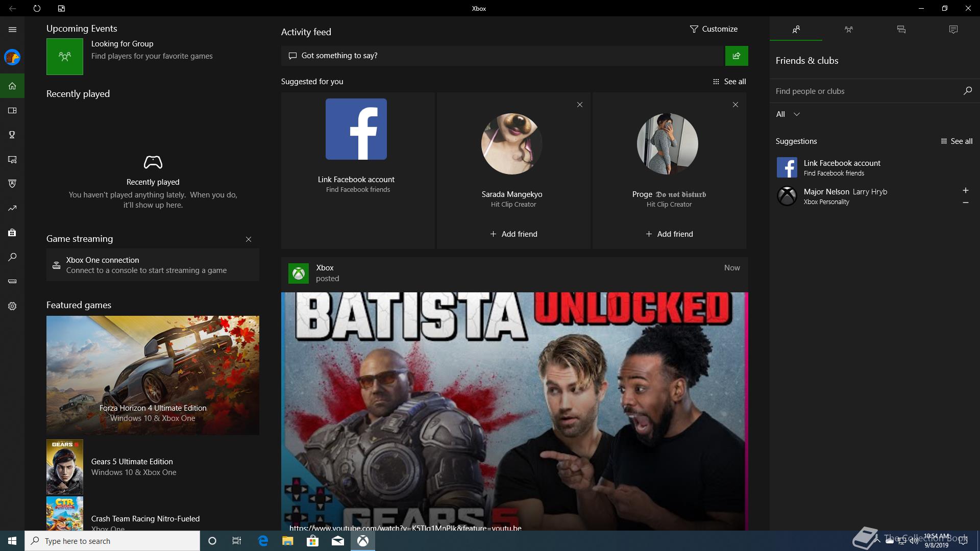
Task: Launch Microsoft Edge from taskbar
Action: [x=263, y=541]
